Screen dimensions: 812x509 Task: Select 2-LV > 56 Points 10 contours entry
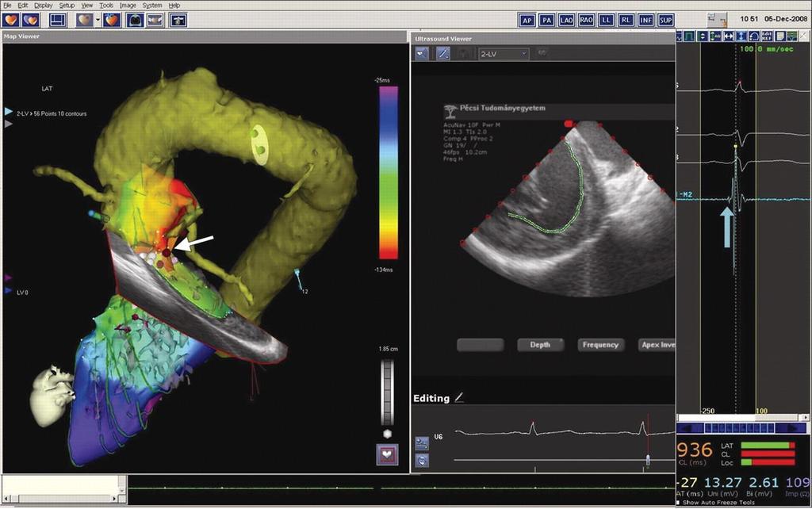click(52, 113)
